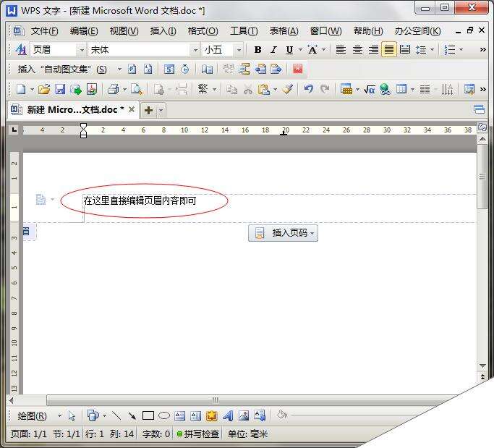Undo the last action
Screen dimensions: 494x448
pyautogui.click(x=308, y=89)
